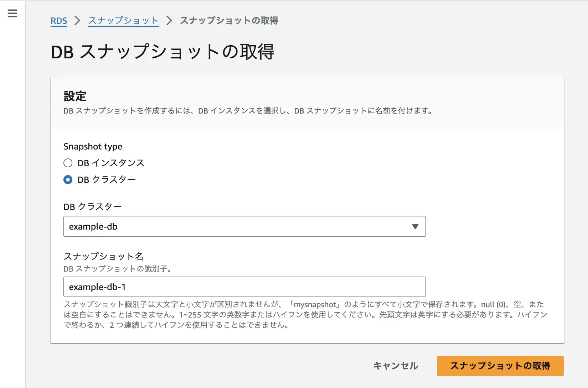Open the スナップショット breadcrumb link
Viewport: 588px width, 388px height.
pos(123,21)
